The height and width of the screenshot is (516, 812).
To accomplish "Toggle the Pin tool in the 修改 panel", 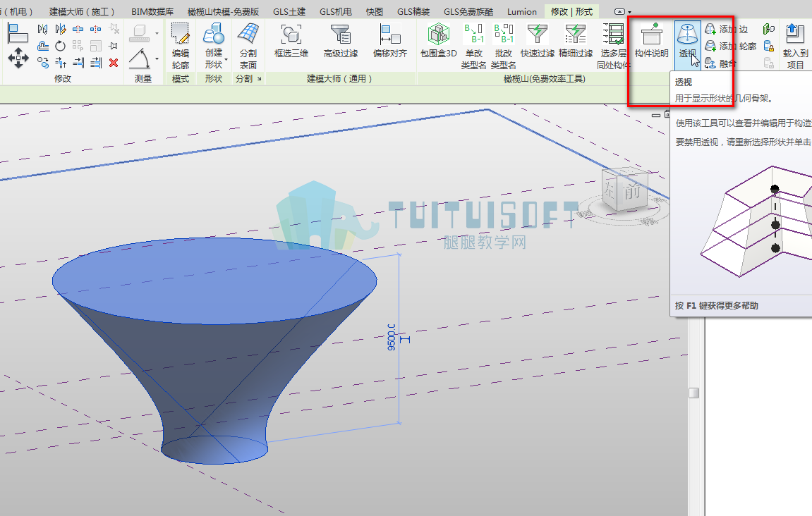I will pos(114,46).
